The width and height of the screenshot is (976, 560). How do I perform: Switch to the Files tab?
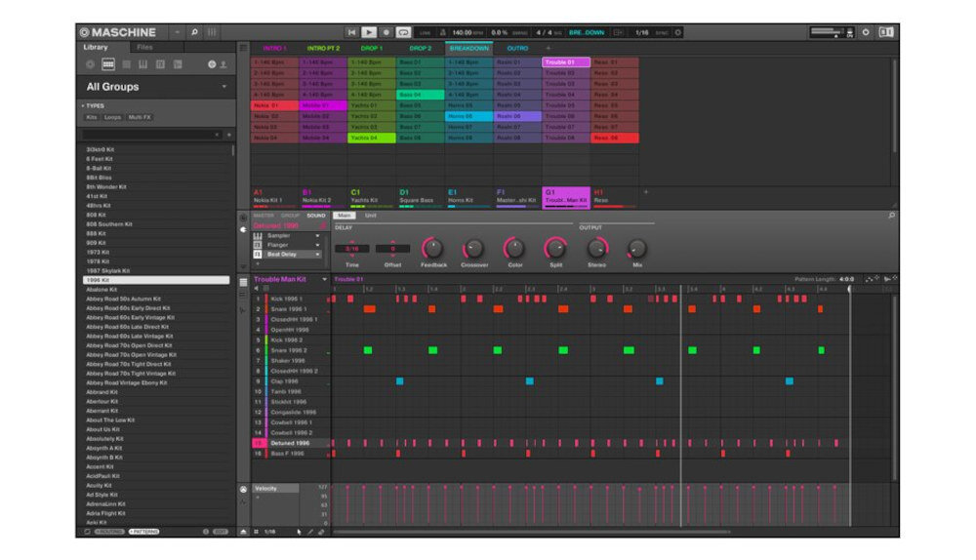click(144, 47)
